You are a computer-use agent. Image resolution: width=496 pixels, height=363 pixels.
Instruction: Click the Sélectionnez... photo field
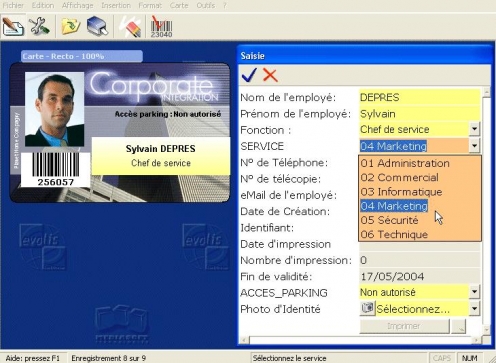pos(422,308)
